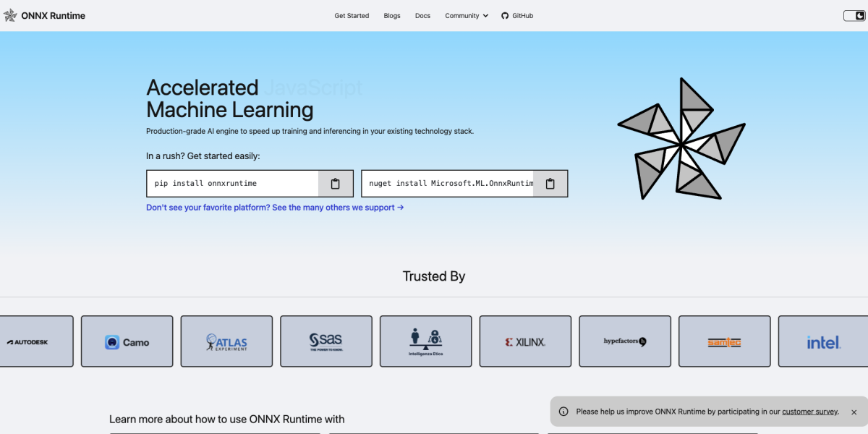Click the info icon in survey banner
This screenshot has height=434, width=868.
(563, 412)
